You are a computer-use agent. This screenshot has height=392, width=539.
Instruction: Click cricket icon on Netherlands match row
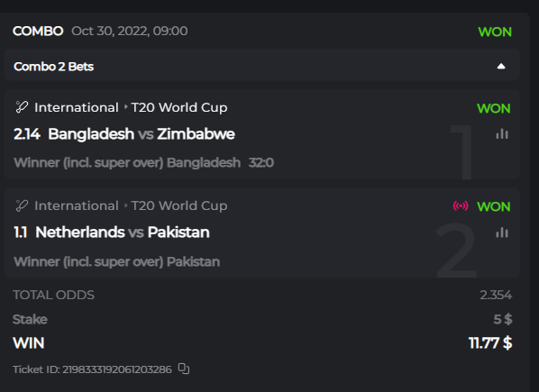click(x=22, y=205)
